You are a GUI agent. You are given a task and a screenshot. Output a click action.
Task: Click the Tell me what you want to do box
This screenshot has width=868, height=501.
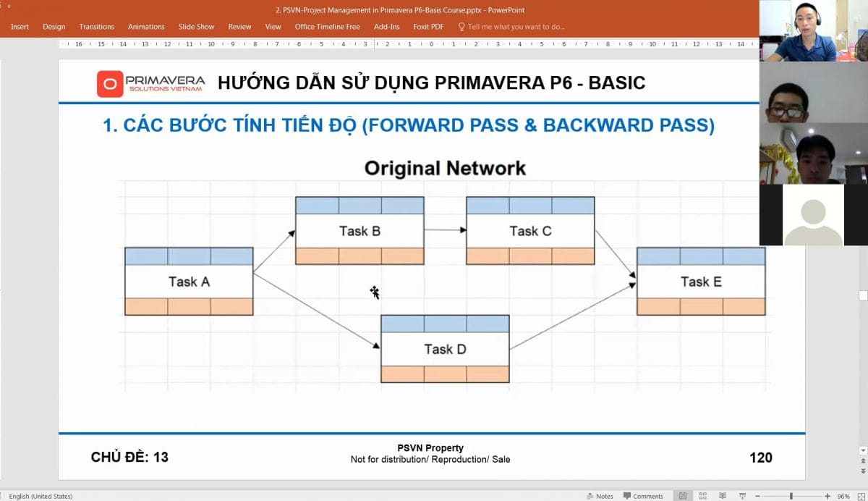point(511,27)
